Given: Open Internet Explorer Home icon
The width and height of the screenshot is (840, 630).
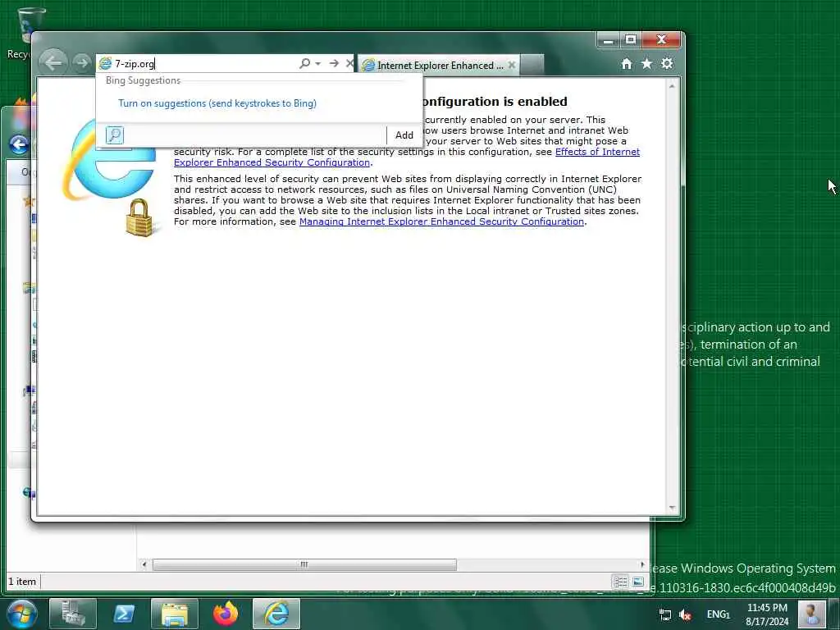Looking at the screenshot, I should (626, 64).
